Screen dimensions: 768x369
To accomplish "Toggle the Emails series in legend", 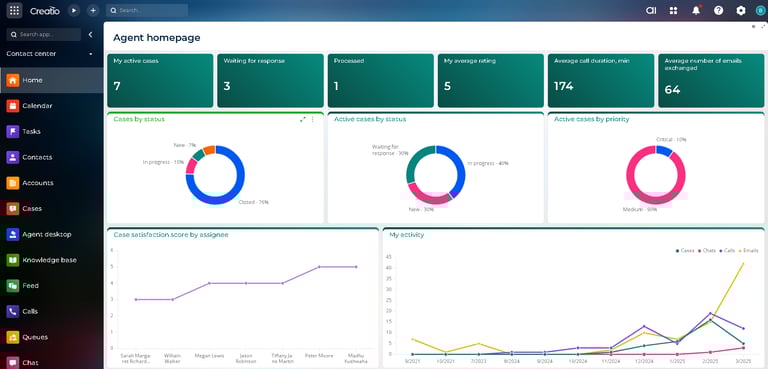I will coord(749,250).
